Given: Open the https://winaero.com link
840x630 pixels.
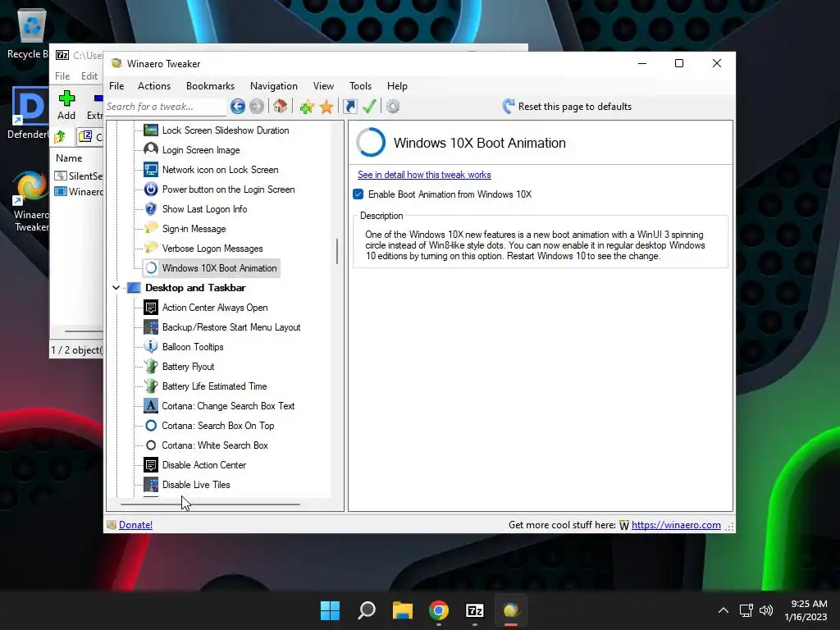Looking at the screenshot, I should click(676, 525).
